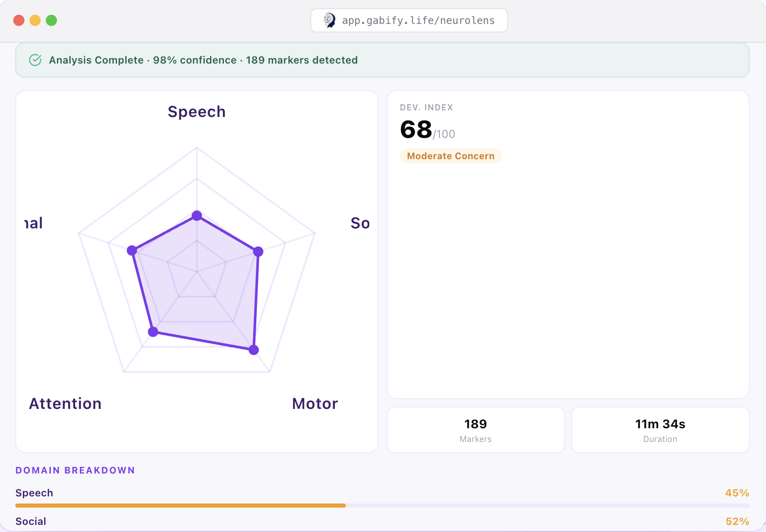Click the Attention axis label on chart

pos(65,404)
